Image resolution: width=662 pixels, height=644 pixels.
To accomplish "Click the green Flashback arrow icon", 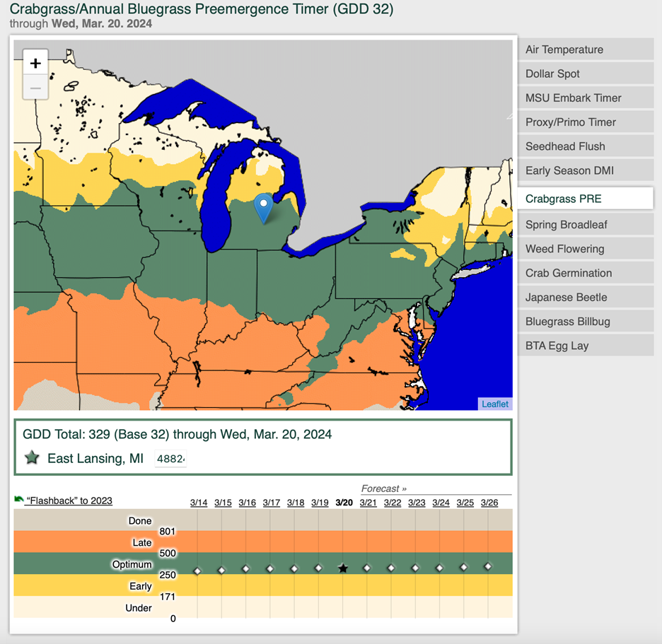I will pyautogui.click(x=18, y=500).
